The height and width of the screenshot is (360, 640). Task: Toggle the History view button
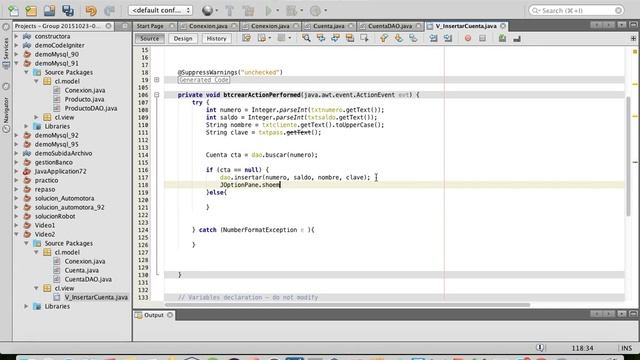(x=216, y=38)
